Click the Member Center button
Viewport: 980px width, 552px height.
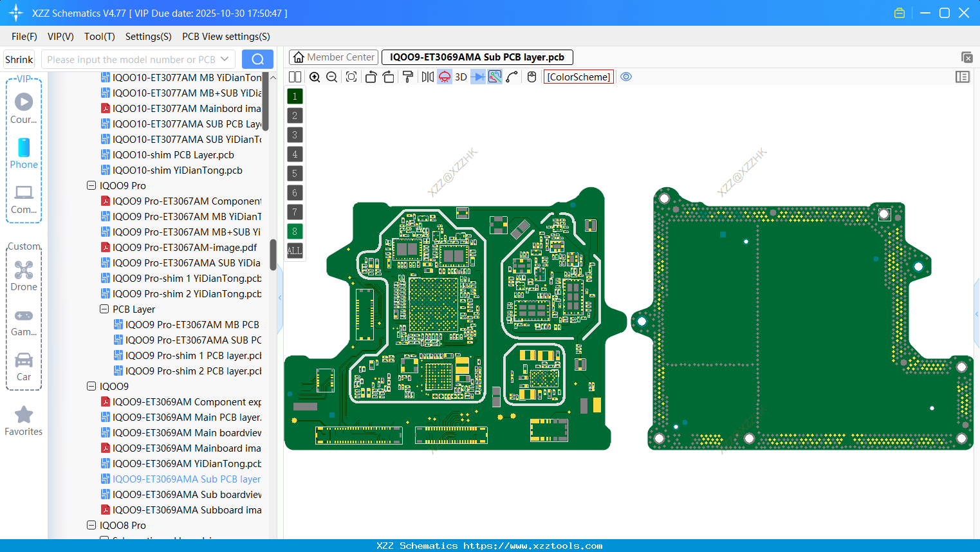tap(333, 57)
